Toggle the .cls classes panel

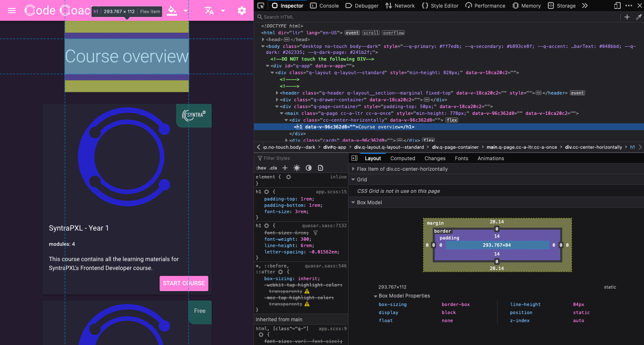(274, 168)
